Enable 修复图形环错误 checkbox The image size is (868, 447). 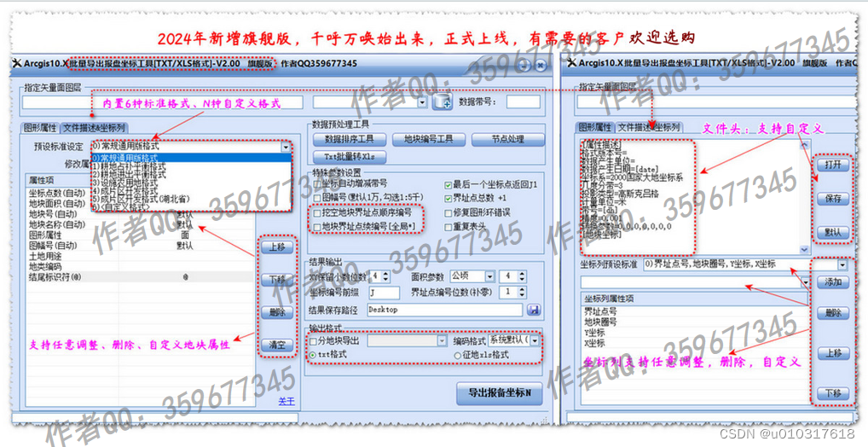[x=448, y=212]
